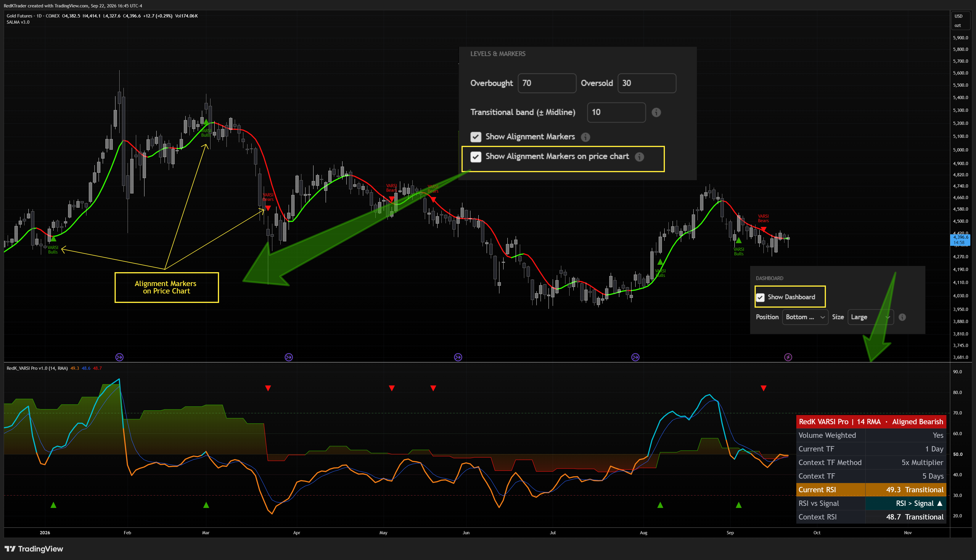Click the info icon beside dashboard Size dropdown
The width and height of the screenshot is (976, 560).
click(x=902, y=317)
